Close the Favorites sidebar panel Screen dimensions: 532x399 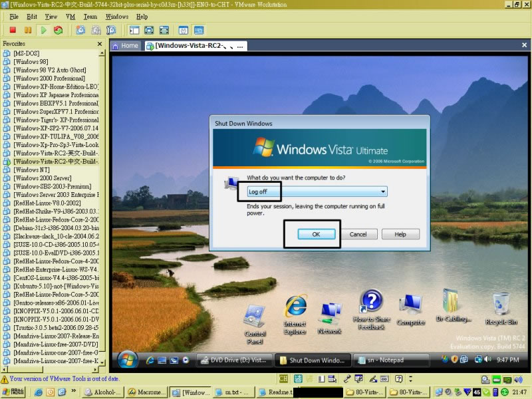[99, 44]
